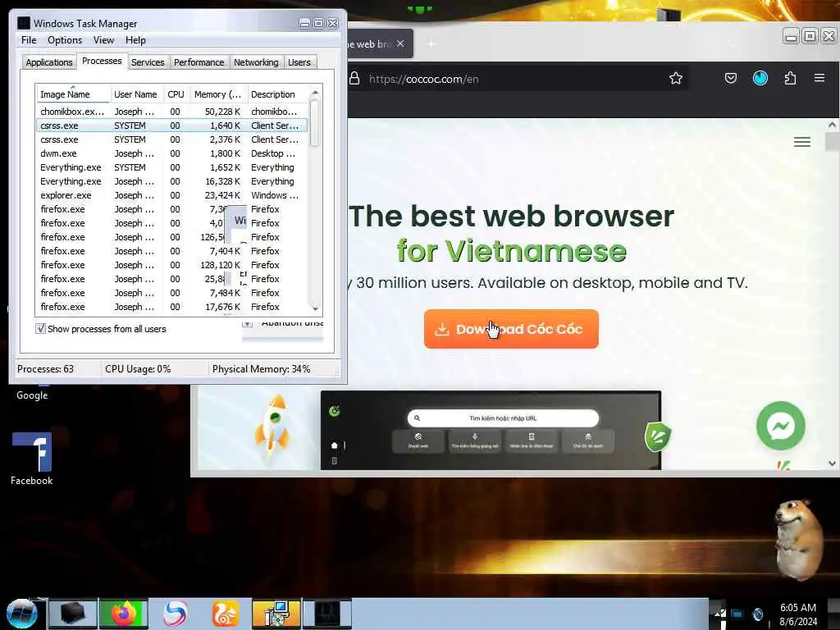This screenshot has width=840, height=630.
Task: Close the Firefox tab with X
Action: click(x=400, y=44)
